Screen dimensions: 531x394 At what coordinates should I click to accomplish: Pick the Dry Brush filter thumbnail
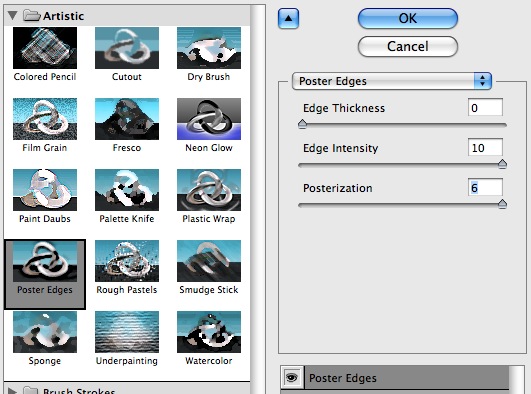(209, 48)
